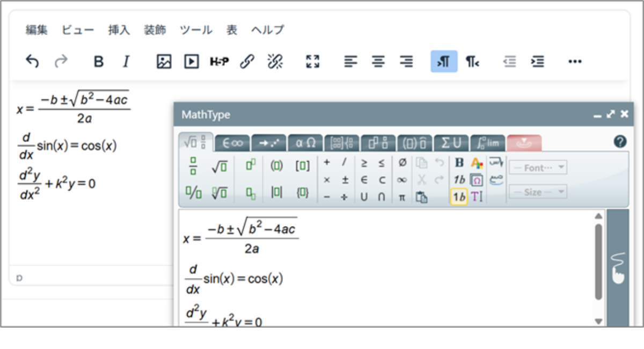
Task: Expand the toolbar overflow with the ellipsis
Action: tap(575, 61)
